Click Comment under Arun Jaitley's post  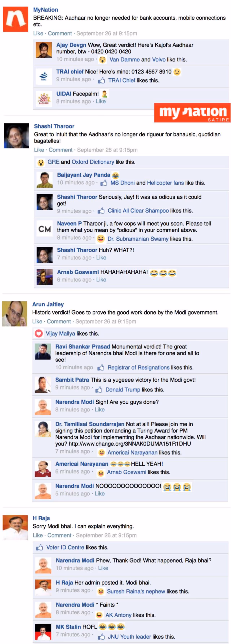click(59, 322)
